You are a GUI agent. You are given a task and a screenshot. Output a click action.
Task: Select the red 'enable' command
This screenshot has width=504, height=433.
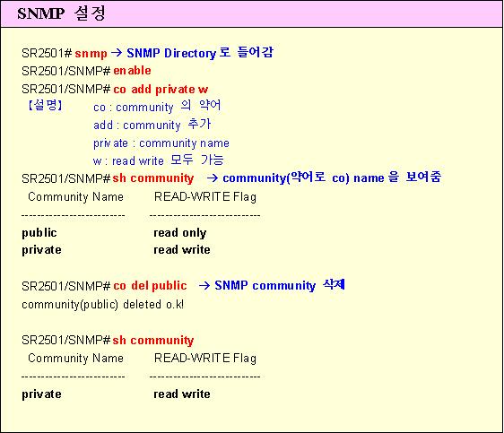pyautogui.click(x=132, y=71)
